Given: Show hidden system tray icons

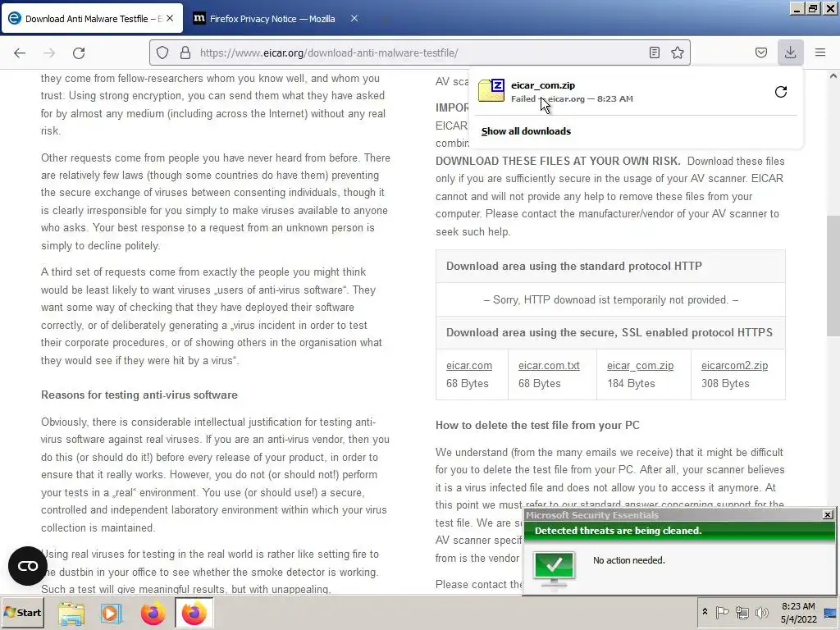Looking at the screenshot, I should (705, 612).
